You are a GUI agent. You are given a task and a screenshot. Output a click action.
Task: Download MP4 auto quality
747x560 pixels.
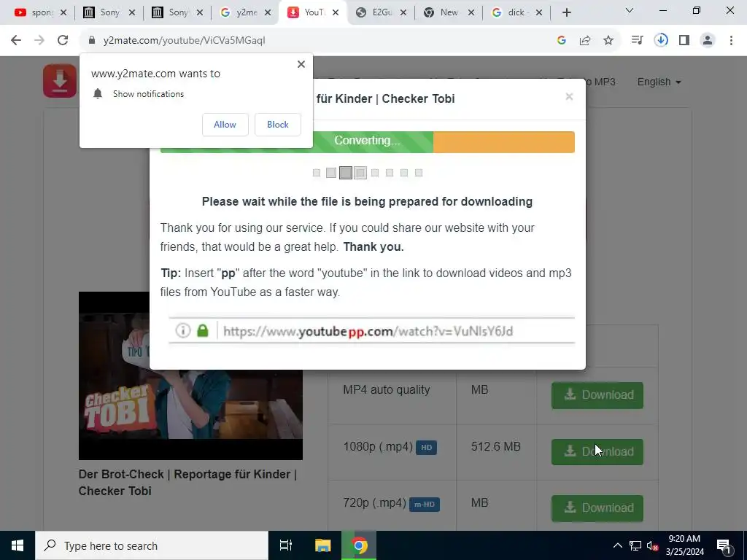597,395
